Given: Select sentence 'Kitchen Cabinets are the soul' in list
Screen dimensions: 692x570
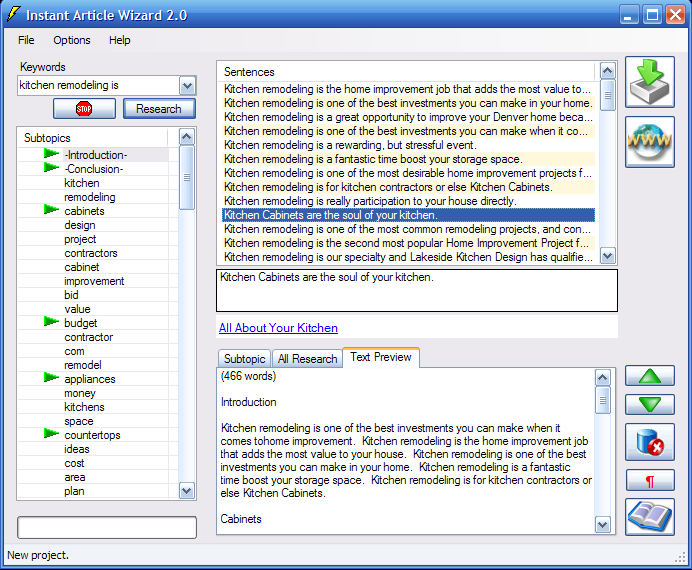Looking at the screenshot, I should (408, 215).
